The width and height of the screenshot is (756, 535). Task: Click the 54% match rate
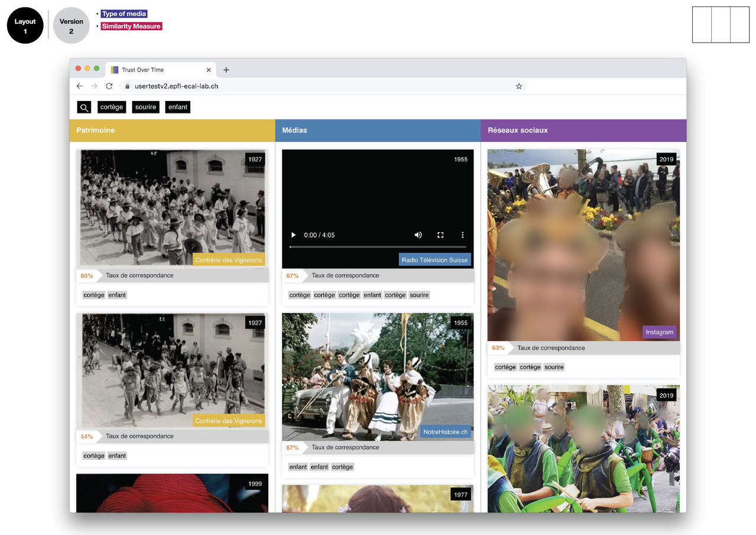point(87,436)
